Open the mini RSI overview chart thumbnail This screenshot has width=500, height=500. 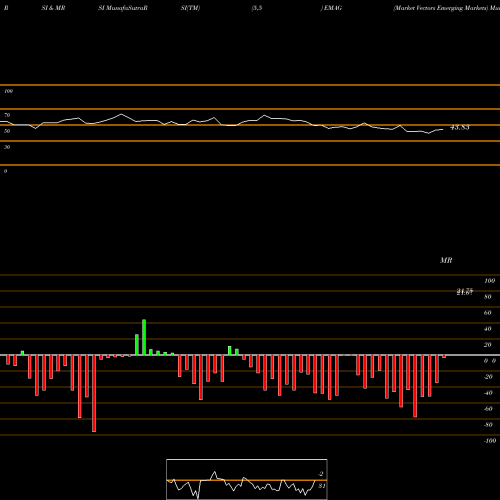247,479
